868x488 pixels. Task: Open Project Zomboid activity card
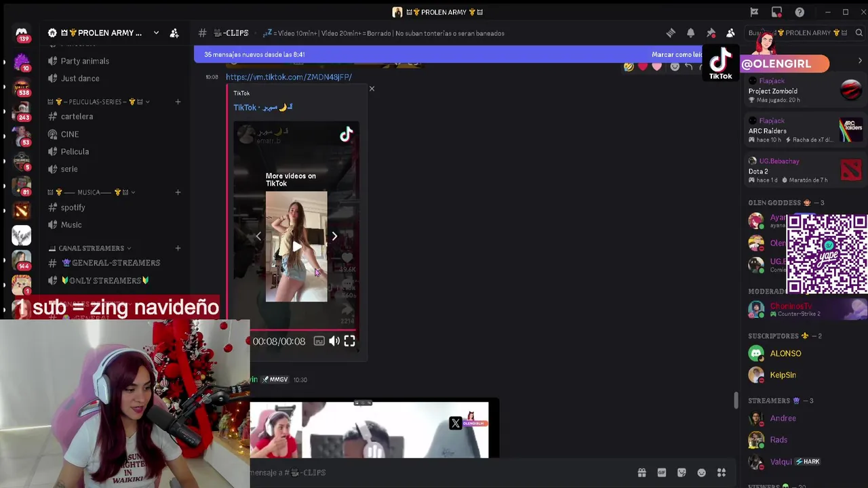[x=804, y=90]
